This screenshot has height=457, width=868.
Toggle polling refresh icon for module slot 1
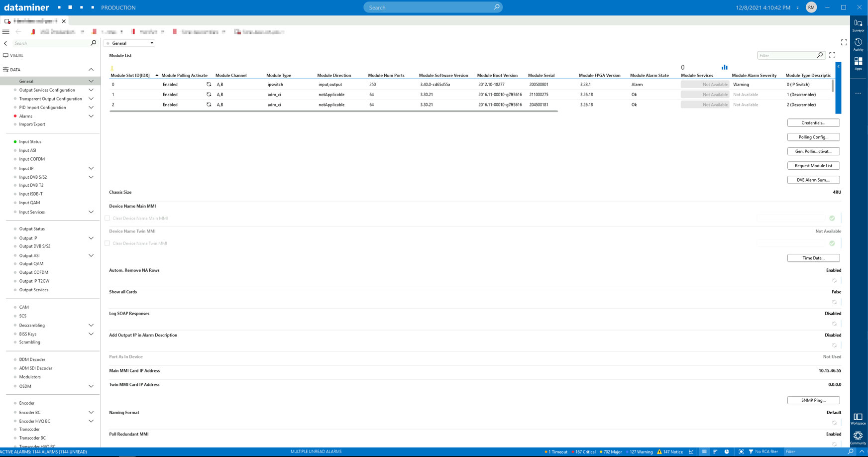(209, 95)
